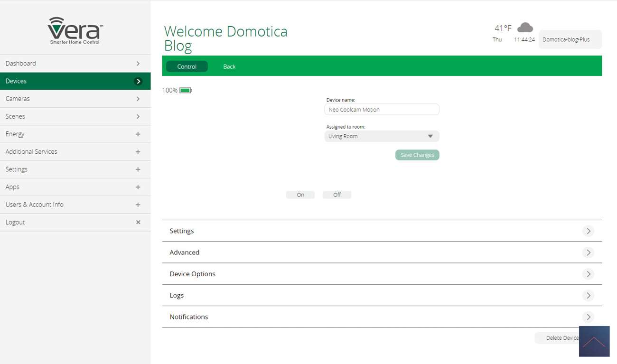The width and height of the screenshot is (617, 364).
Task: Go Back using the green bar
Action: [229, 66]
